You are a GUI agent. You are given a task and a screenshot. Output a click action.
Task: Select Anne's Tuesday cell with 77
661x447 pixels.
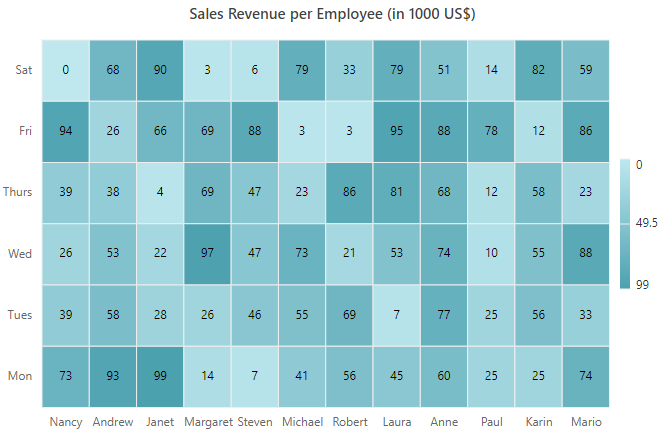(x=443, y=315)
